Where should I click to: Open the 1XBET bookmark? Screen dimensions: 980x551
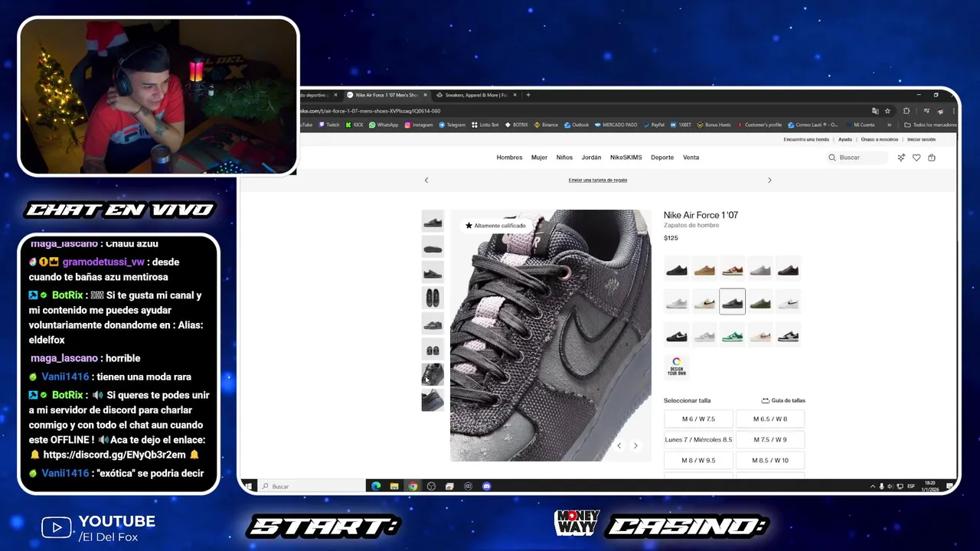point(681,125)
